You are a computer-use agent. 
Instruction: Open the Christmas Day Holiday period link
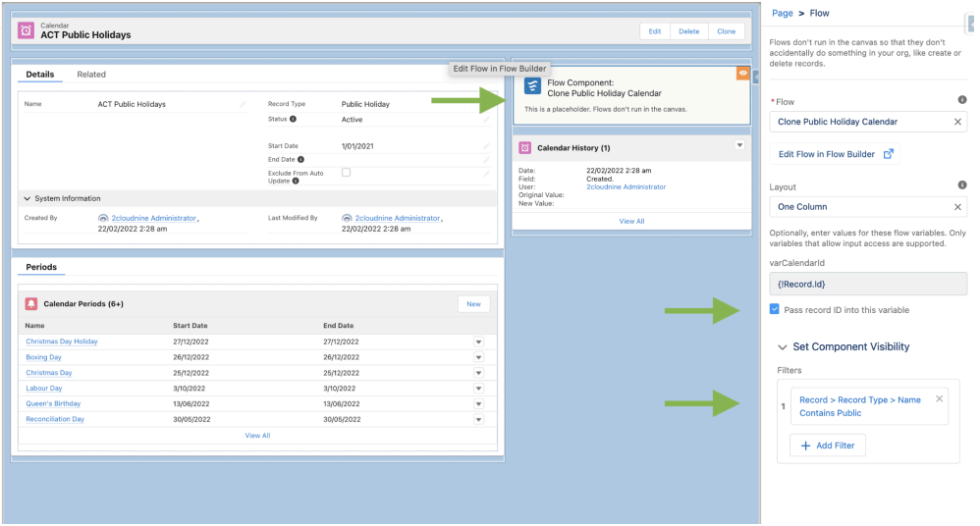tap(61, 342)
